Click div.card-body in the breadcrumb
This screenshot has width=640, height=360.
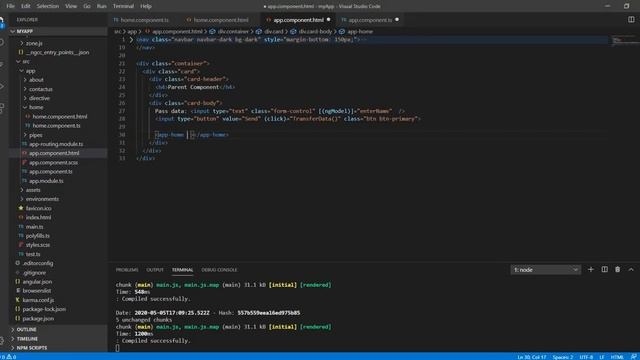pos(315,31)
